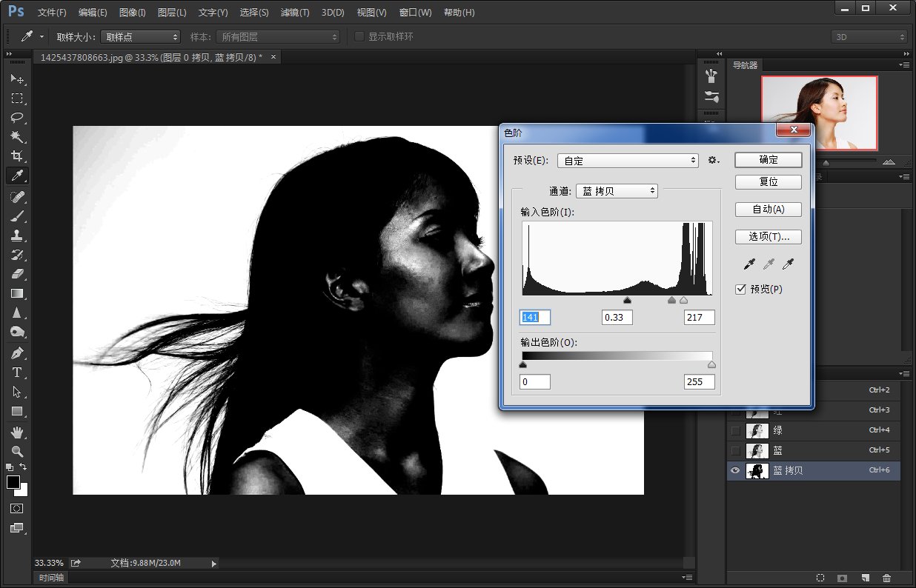Select the Crop tool

(x=17, y=156)
